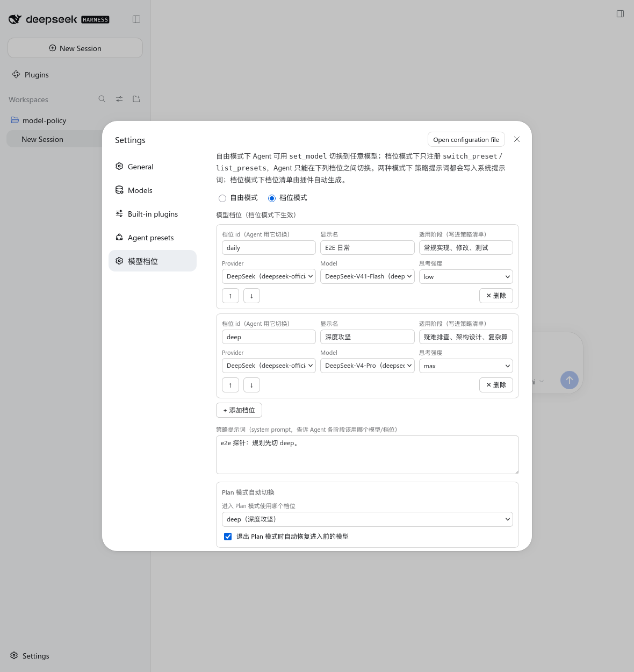Viewport: 634px width, 672px height.
Task: Toggle 退出 Plan 模式时自动恢复 checkbox
Action: click(228, 537)
